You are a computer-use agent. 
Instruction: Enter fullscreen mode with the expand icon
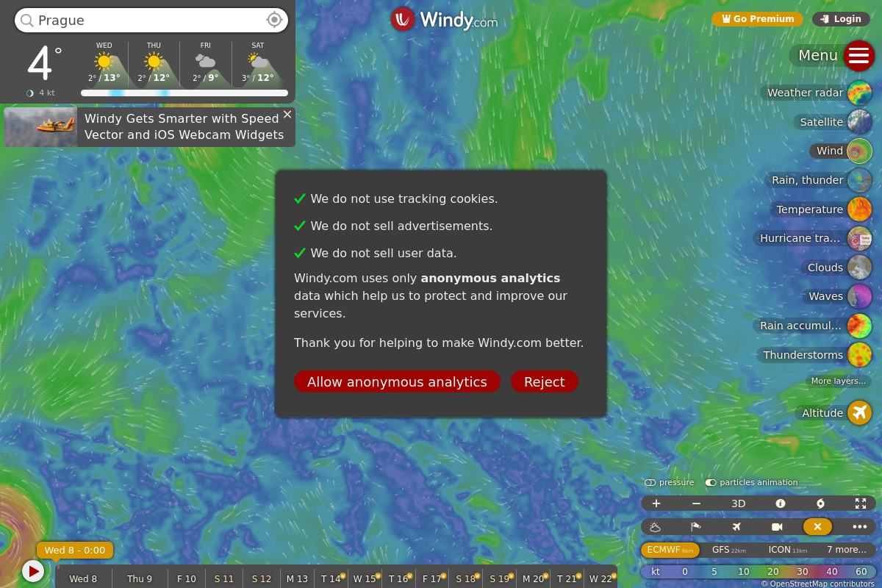coord(860,503)
